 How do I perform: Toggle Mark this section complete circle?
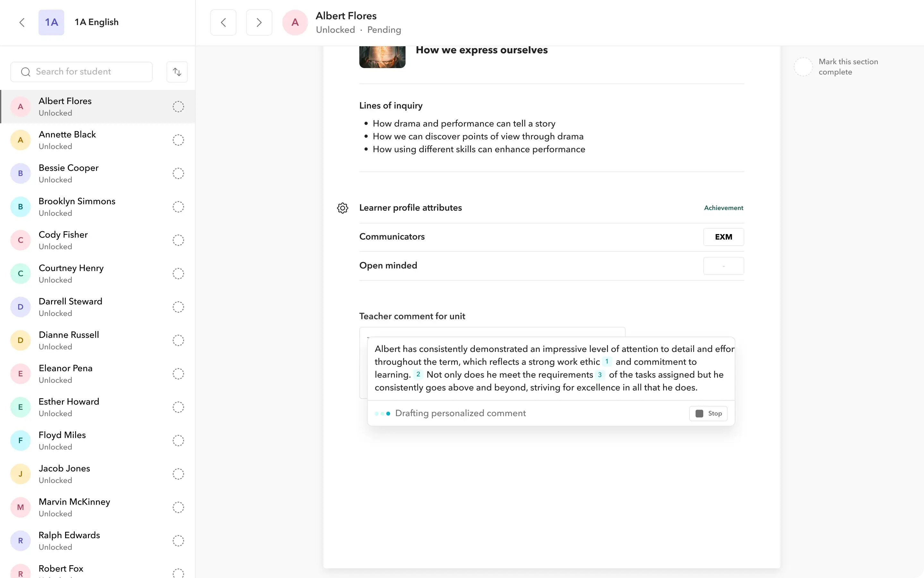(803, 67)
